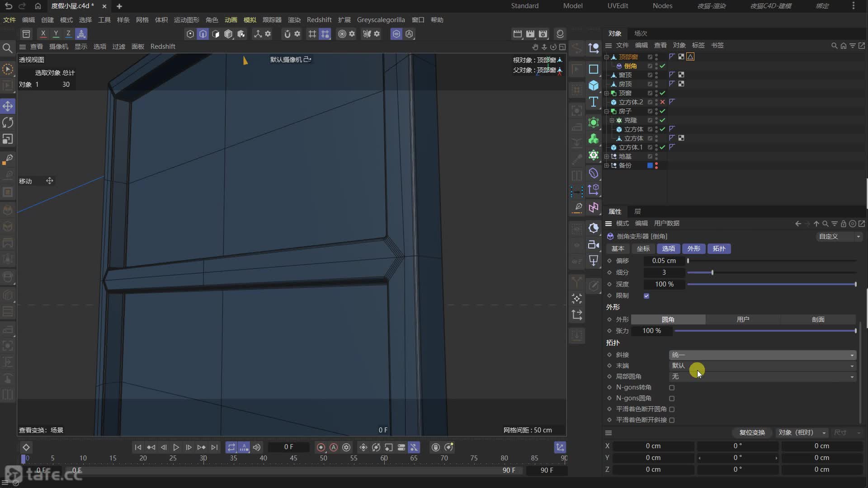Select the Rotate tool in left toolbar
This screenshot has height=488, width=868.
8,122
